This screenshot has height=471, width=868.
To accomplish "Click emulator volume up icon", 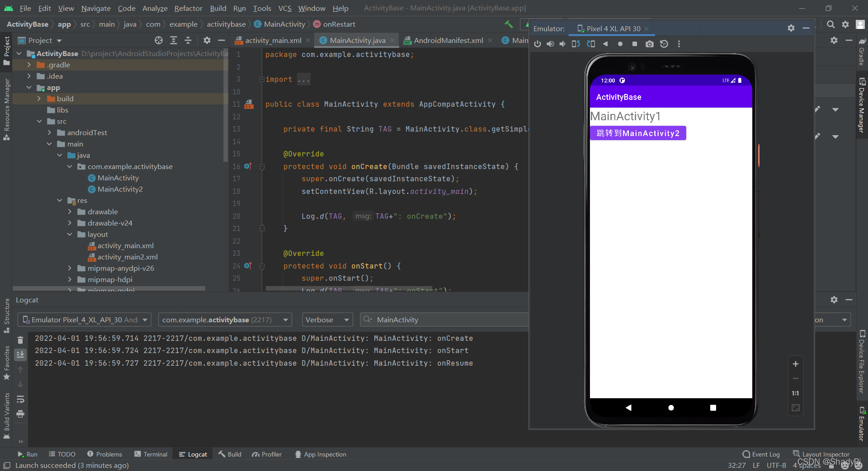I will coord(550,44).
